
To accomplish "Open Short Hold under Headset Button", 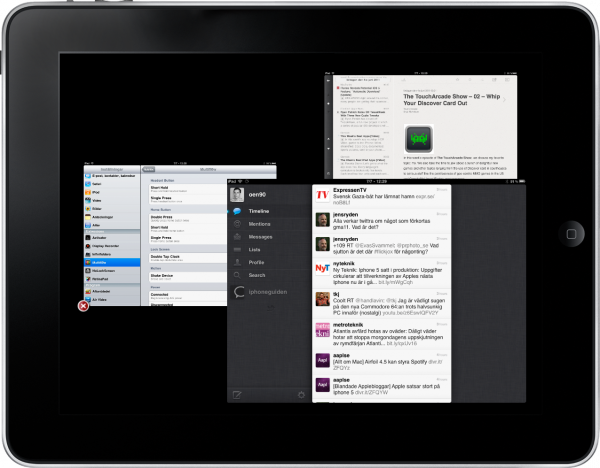I will (188, 189).
